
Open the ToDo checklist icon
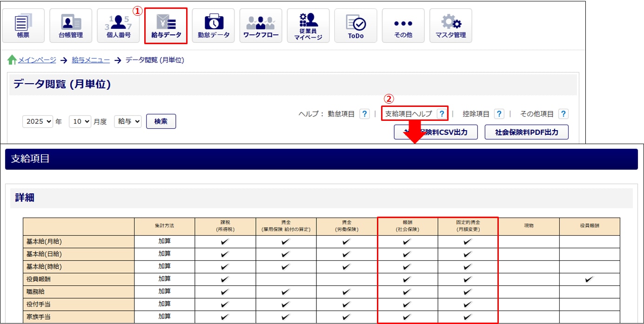356,26
